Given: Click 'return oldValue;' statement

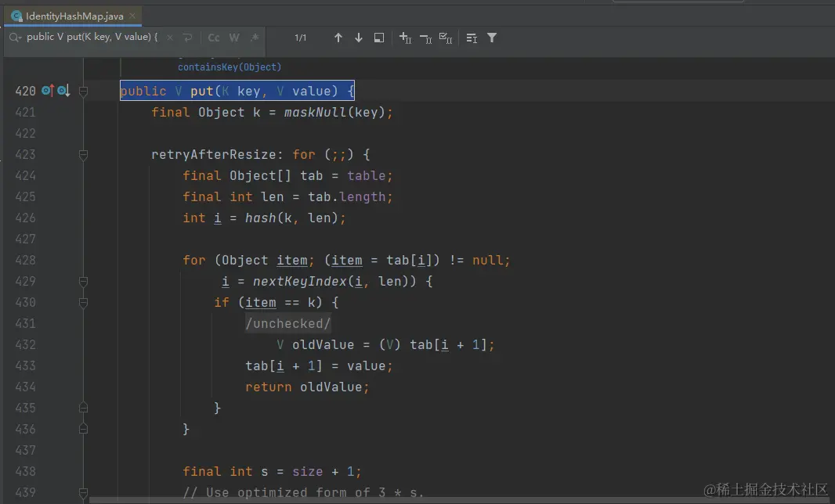Looking at the screenshot, I should tap(307, 387).
